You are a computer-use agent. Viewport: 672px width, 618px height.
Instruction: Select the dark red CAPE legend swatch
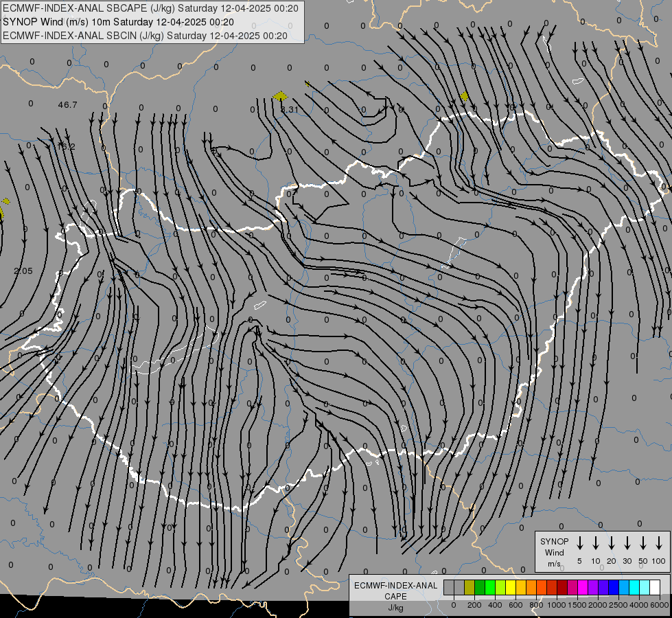pos(562,587)
